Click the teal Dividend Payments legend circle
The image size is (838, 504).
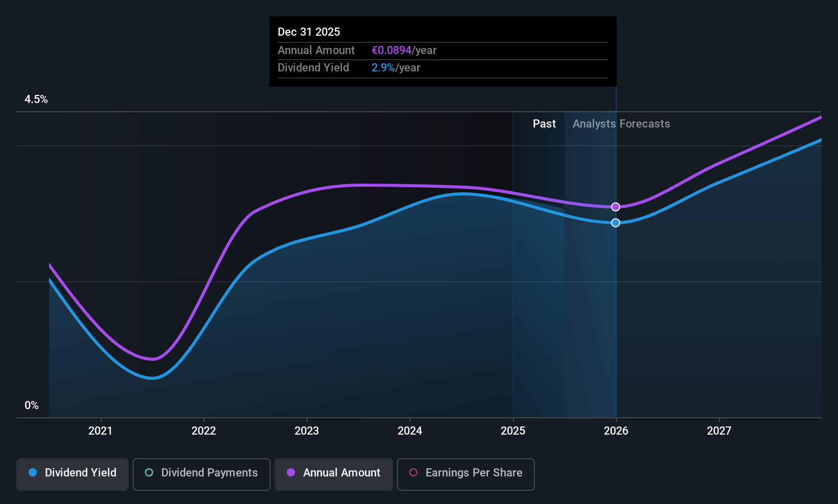click(x=149, y=472)
